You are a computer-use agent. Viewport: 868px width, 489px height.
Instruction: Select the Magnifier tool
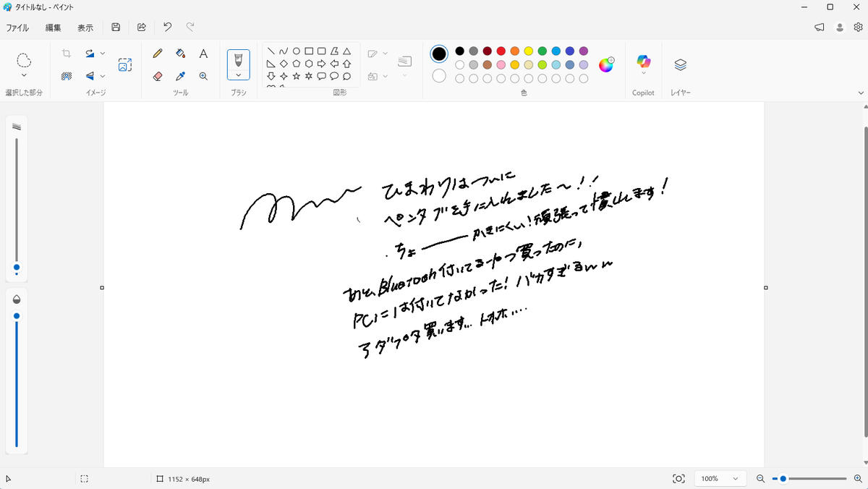click(x=203, y=75)
